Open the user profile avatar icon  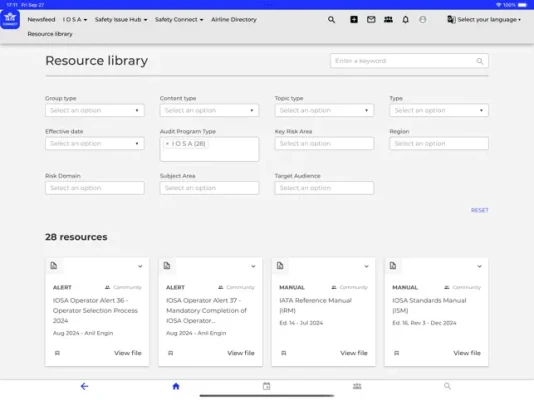tap(423, 19)
